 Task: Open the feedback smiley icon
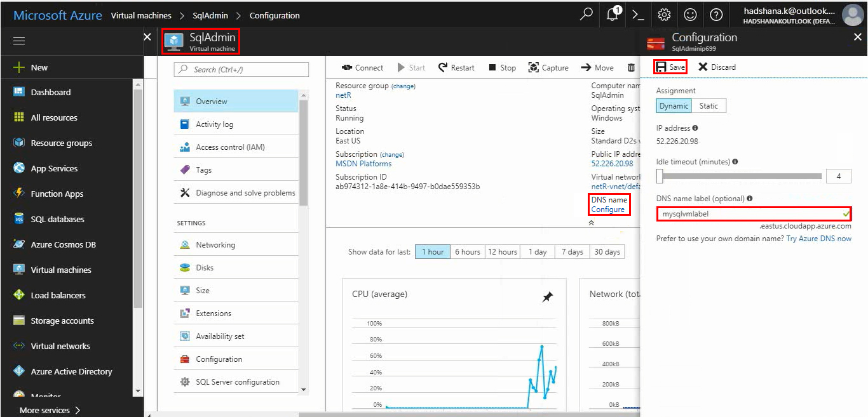click(690, 14)
